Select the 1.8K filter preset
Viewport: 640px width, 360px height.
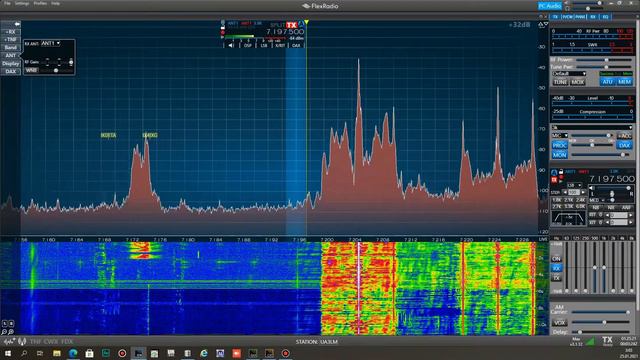(x=557, y=200)
